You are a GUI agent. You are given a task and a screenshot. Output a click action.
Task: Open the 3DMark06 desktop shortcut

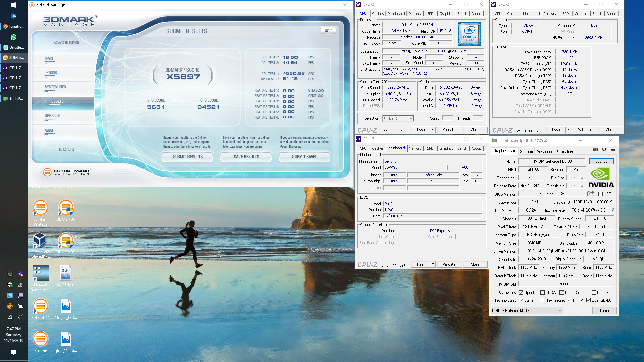click(x=66, y=210)
